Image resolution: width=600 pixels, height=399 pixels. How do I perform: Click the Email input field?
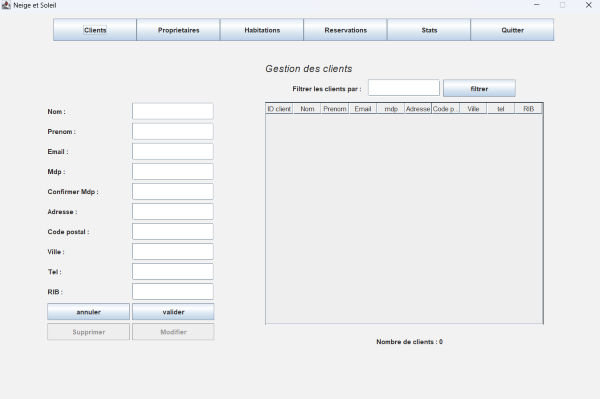point(173,151)
